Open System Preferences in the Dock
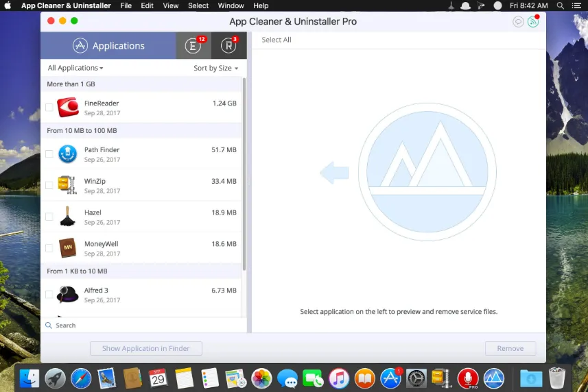588x392 pixels. point(416,378)
